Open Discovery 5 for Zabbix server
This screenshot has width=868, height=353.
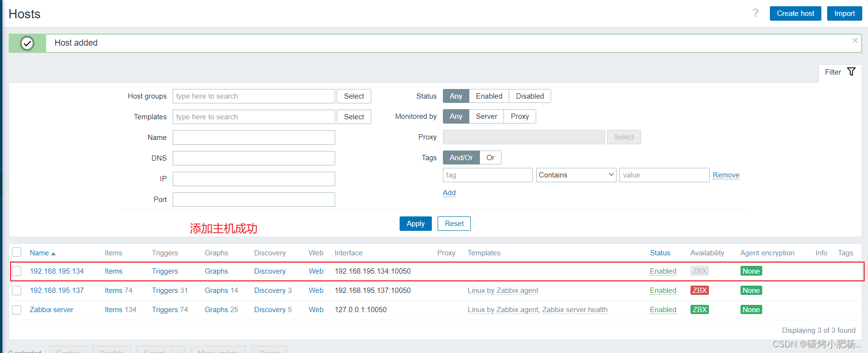point(270,310)
